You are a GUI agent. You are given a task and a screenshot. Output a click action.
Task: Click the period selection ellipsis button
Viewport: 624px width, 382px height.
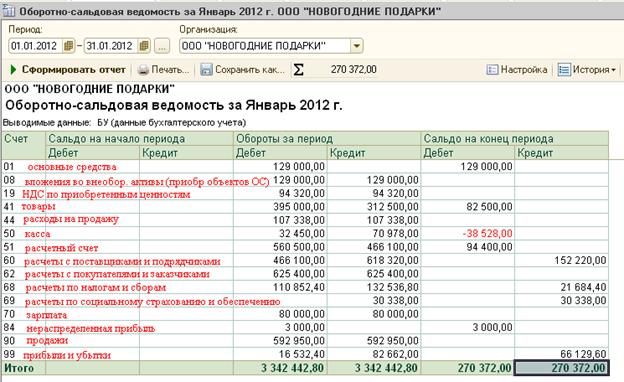pos(162,46)
